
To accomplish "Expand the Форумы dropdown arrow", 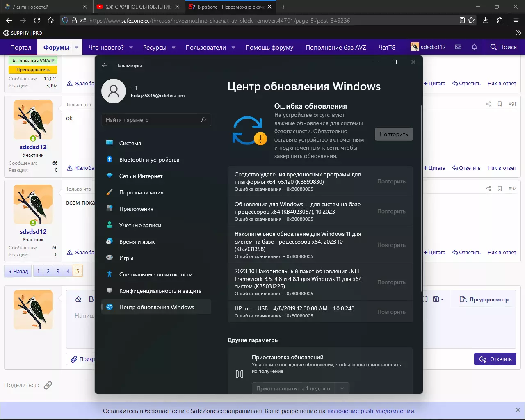I will tap(76, 47).
